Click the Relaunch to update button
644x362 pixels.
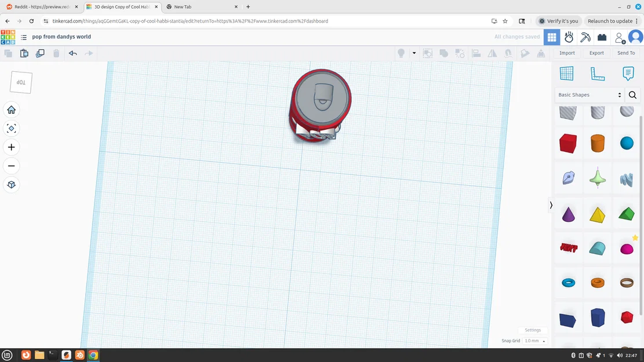click(612, 21)
